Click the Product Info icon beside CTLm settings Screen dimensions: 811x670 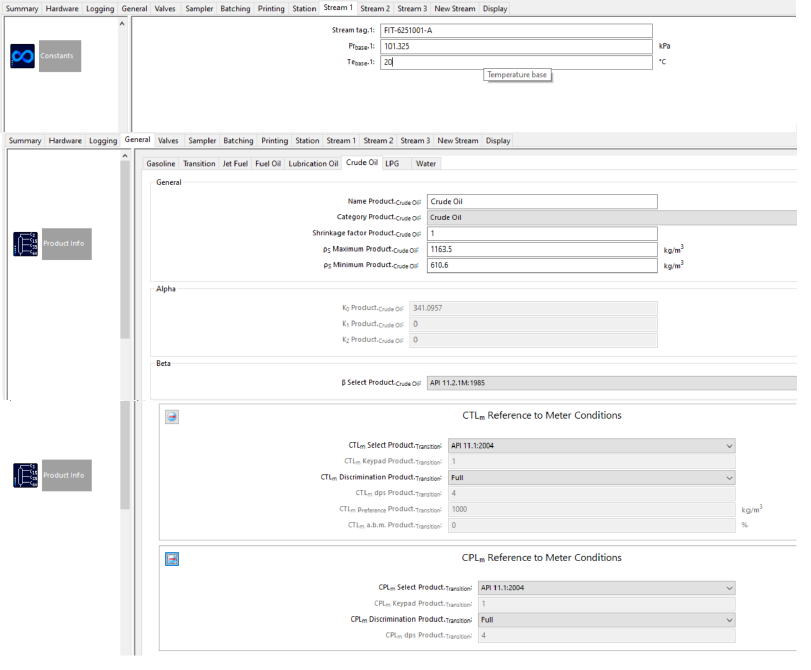25,475
